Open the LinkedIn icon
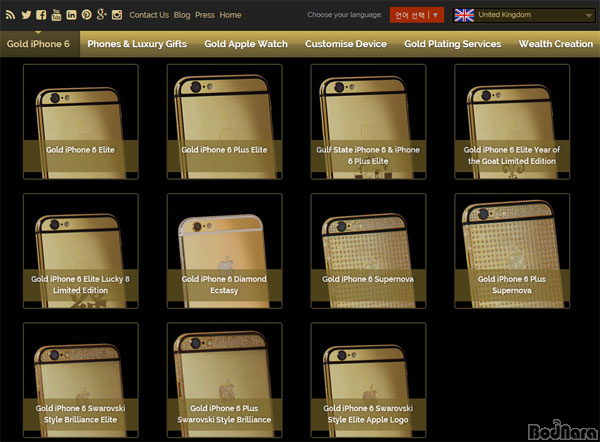The height and width of the screenshot is (442, 600). point(71,15)
